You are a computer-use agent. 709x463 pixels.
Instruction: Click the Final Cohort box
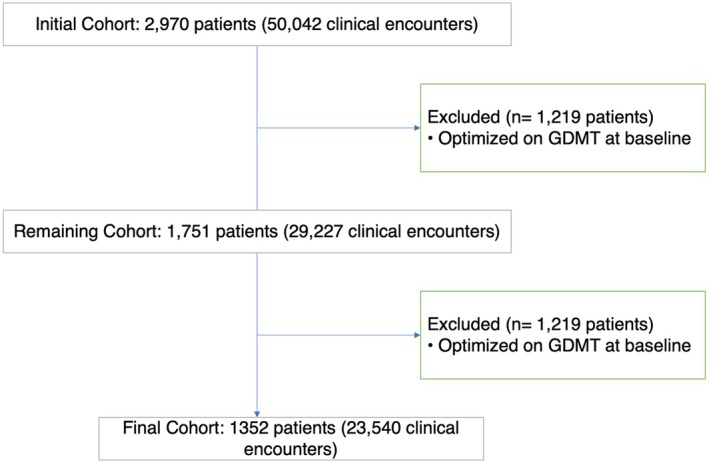point(291,439)
